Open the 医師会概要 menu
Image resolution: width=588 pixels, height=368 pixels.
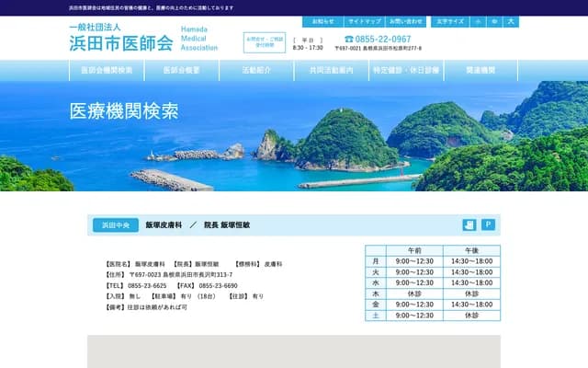point(182,71)
